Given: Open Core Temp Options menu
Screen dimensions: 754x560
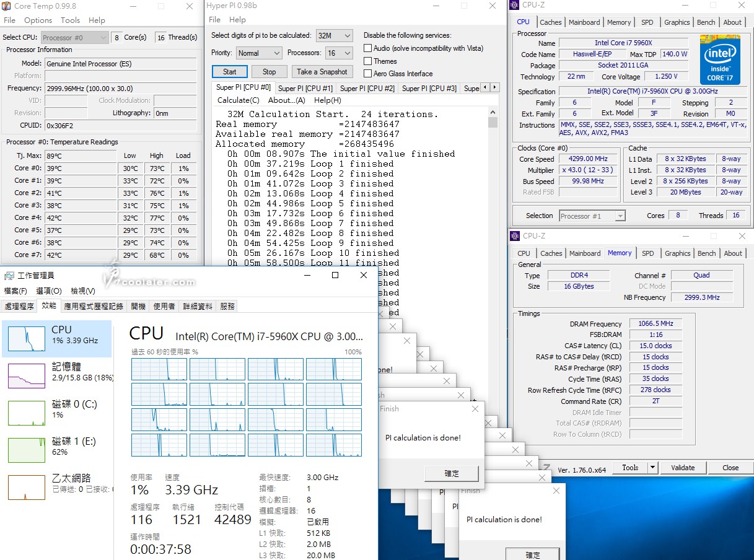Looking at the screenshot, I should click(38, 20).
